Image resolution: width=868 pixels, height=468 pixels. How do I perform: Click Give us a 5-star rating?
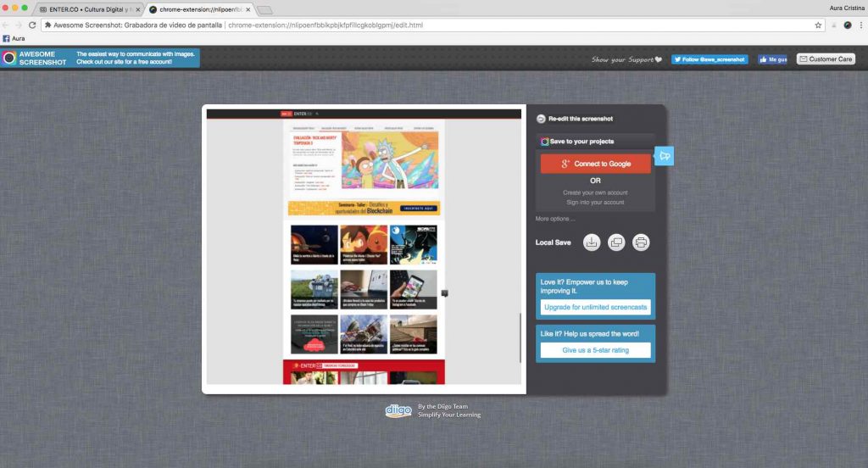[595, 350]
